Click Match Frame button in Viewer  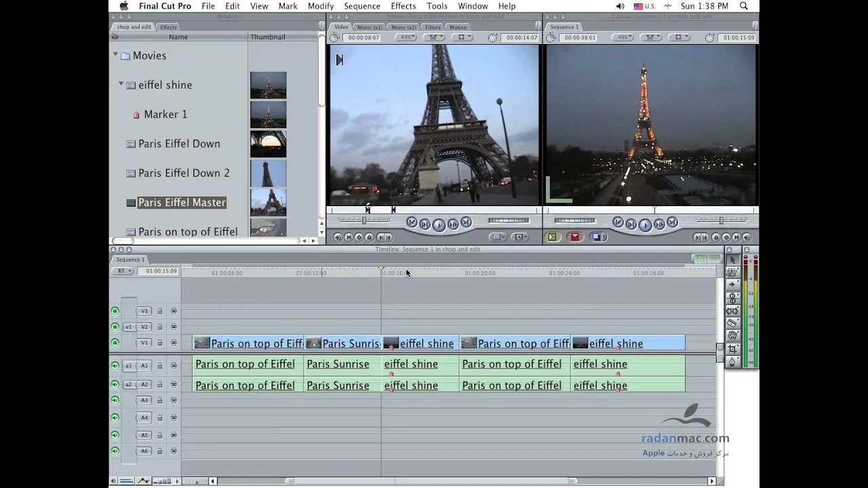(338, 237)
